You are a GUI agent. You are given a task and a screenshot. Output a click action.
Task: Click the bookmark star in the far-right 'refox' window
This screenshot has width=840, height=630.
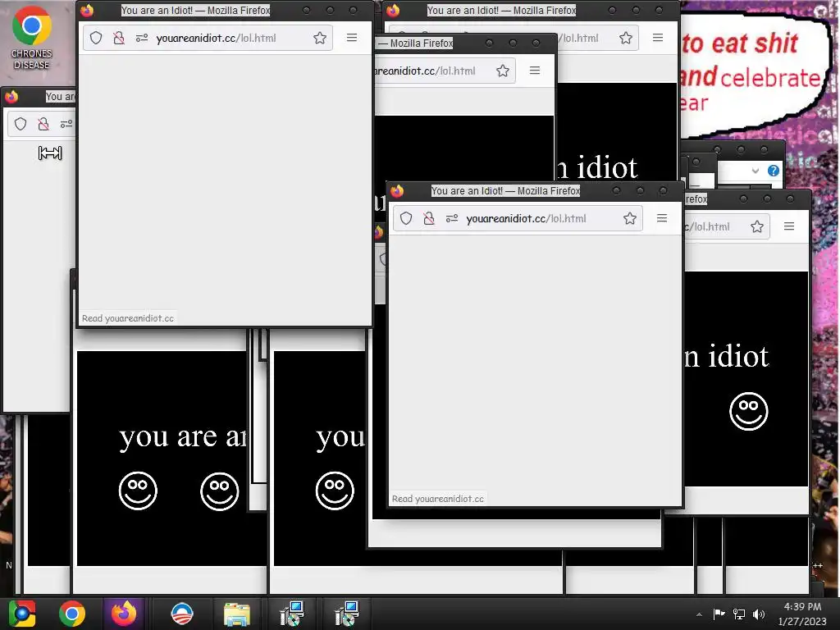click(757, 226)
